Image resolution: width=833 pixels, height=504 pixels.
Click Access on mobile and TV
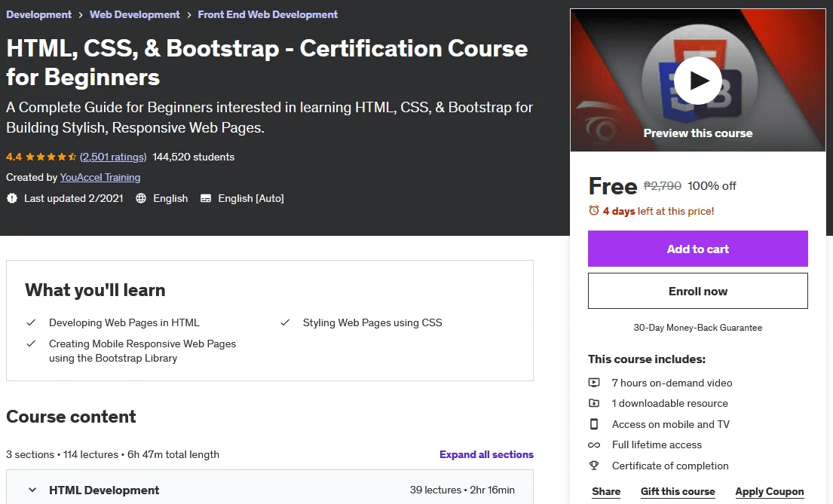670,424
